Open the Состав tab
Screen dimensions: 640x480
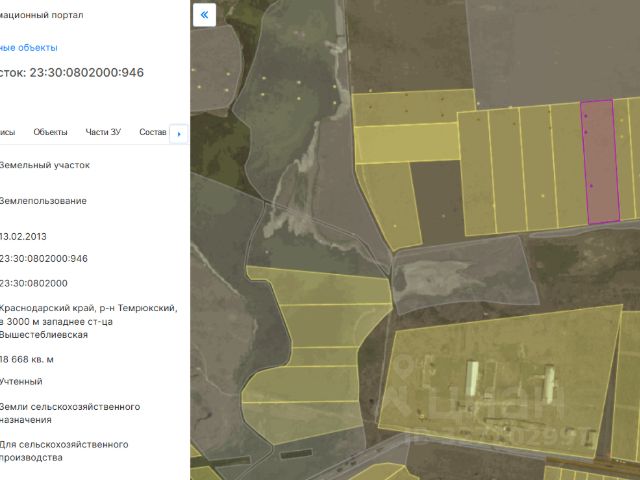[153, 132]
